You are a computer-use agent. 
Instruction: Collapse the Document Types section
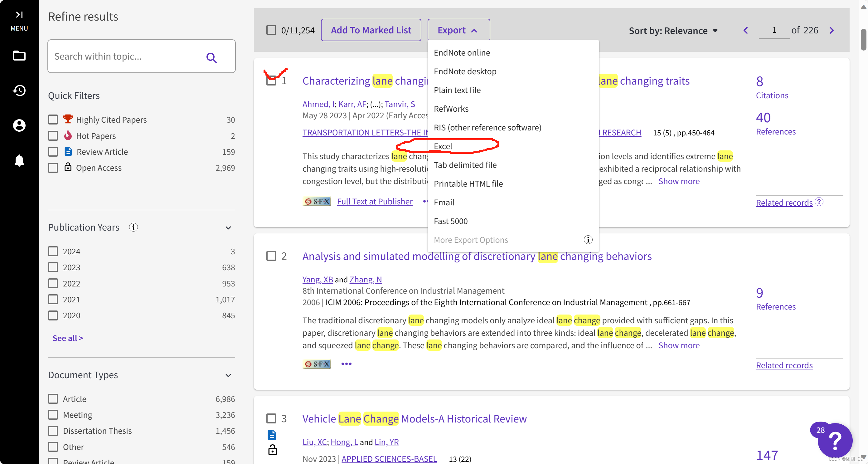click(228, 375)
